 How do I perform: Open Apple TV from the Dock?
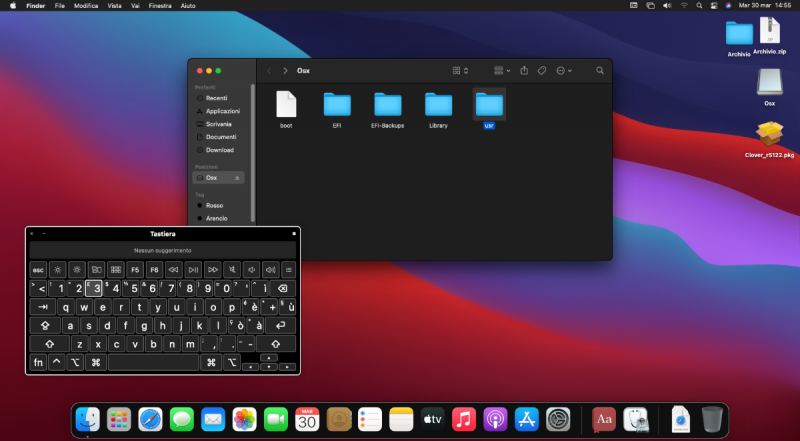click(433, 420)
